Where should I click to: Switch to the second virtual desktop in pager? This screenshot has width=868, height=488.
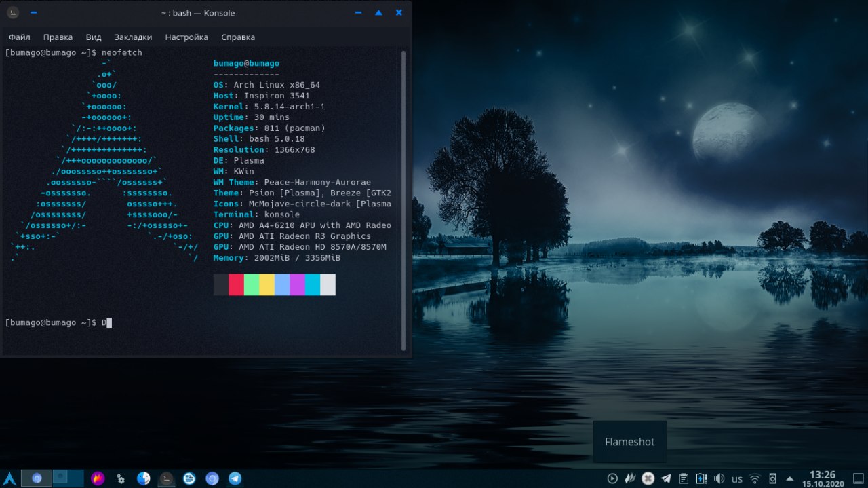[x=68, y=478]
